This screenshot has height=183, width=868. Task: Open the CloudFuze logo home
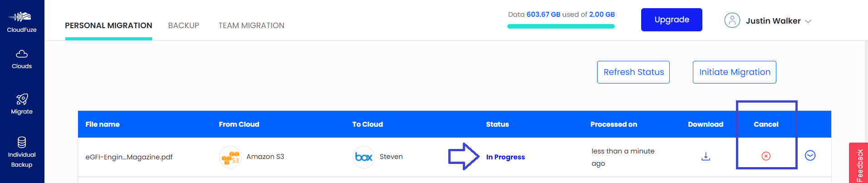tap(22, 22)
